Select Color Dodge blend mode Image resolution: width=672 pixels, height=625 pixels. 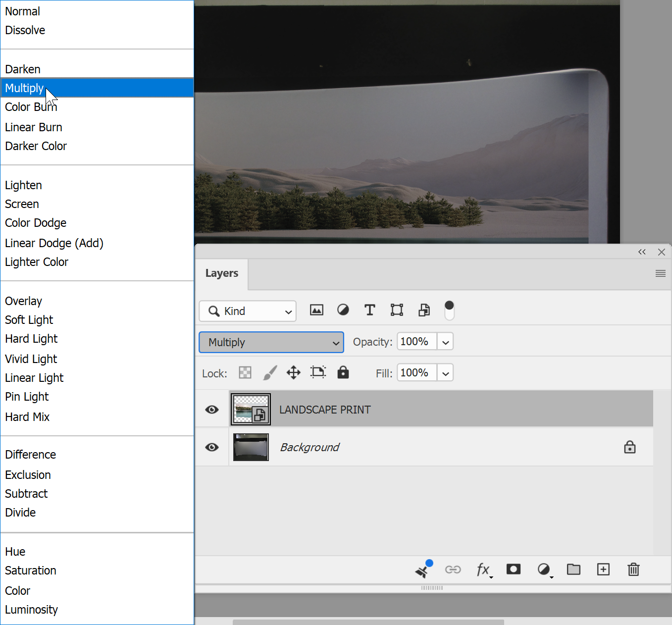pyautogui.click(x=97, y=223)
